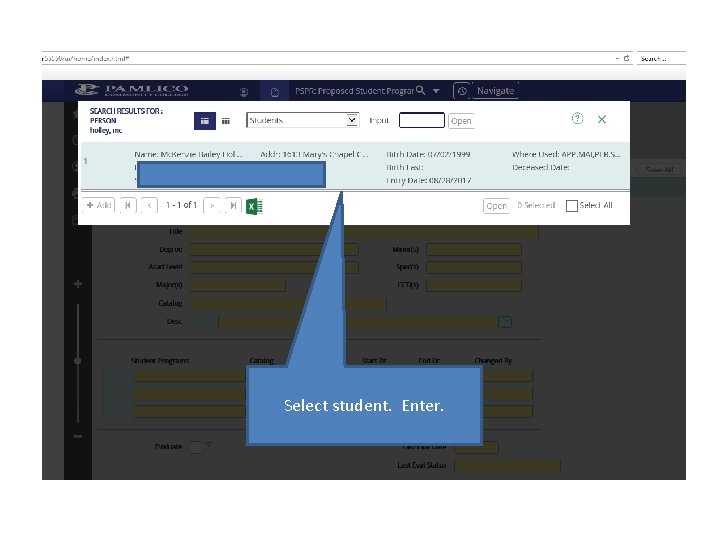
Task: Focus the browser Search box
Action: pos(661,58)
